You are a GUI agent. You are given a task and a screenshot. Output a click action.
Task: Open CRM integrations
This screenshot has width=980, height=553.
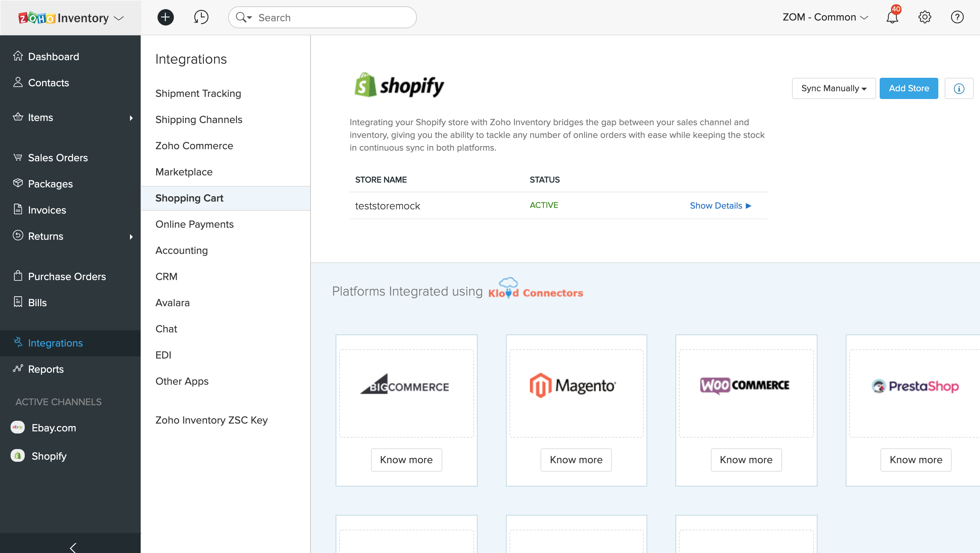(x=166, y=276)
